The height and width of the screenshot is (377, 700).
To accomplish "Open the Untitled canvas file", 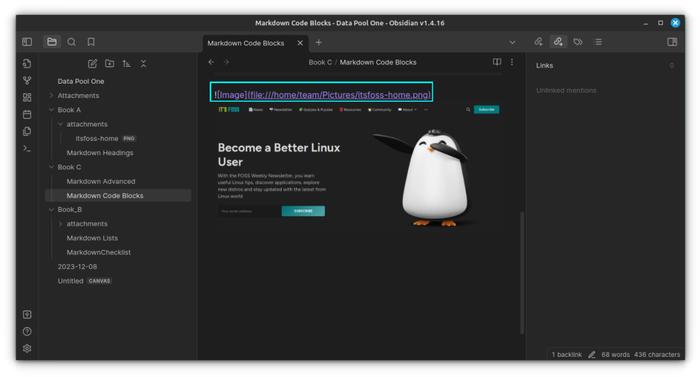I will 84,281.
